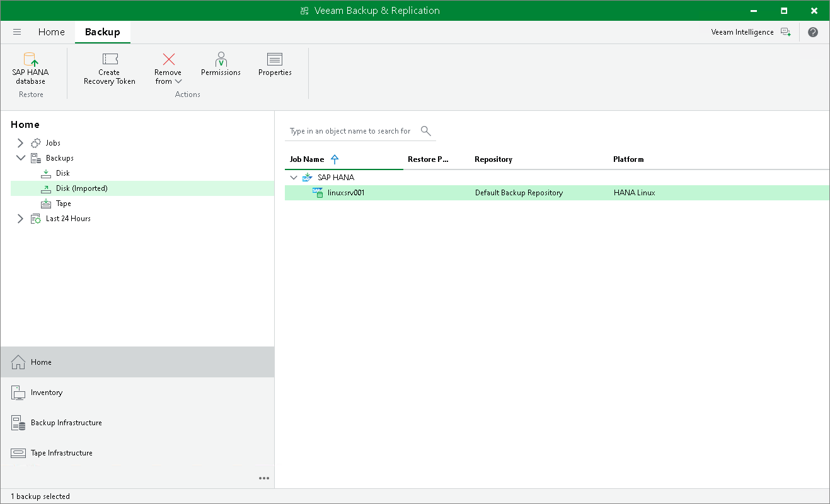Screen dimensions: 830x504
Task: Select the Backup ribbon tab
Action: click(102, 32)
